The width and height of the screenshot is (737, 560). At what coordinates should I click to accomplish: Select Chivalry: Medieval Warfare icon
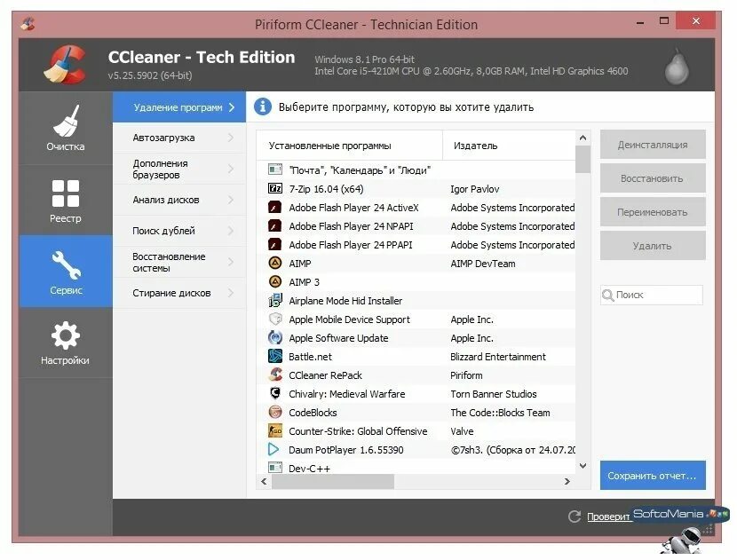pyautogui.click(x=275, y=393)
